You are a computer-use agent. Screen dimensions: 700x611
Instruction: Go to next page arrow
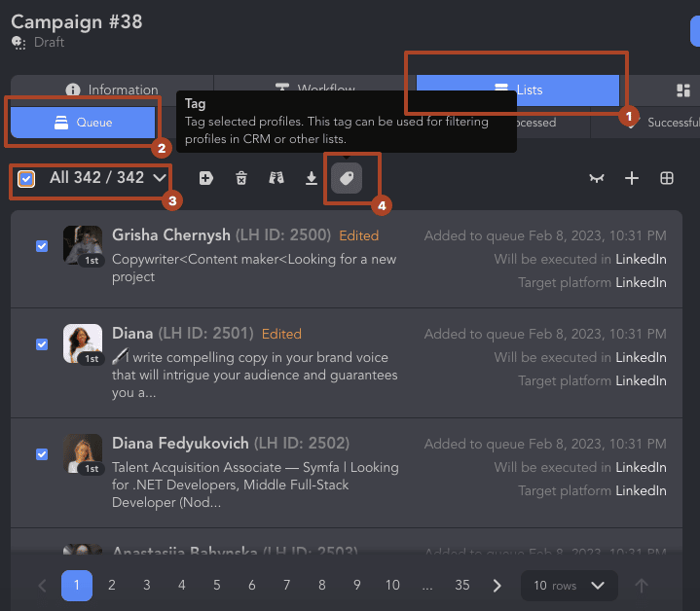coord(497,586)
